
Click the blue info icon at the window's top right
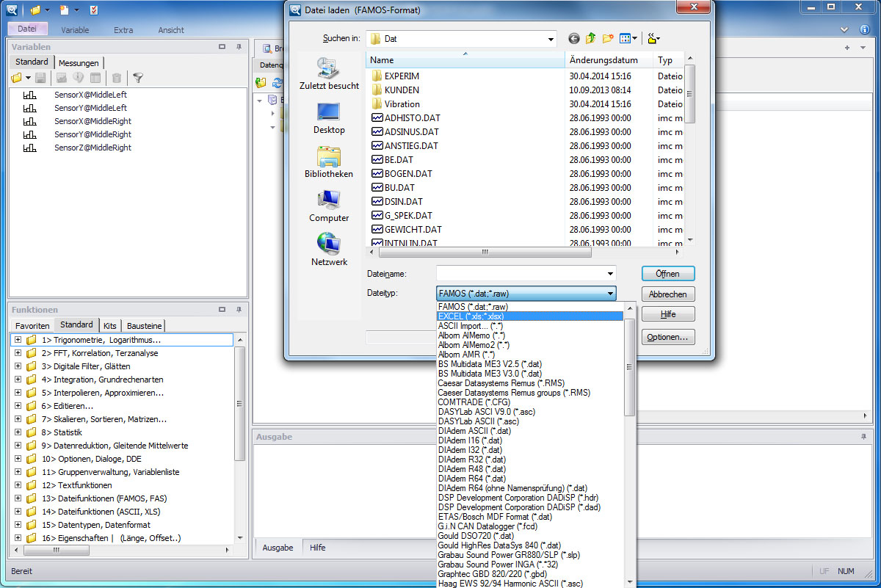pos(864,29)
